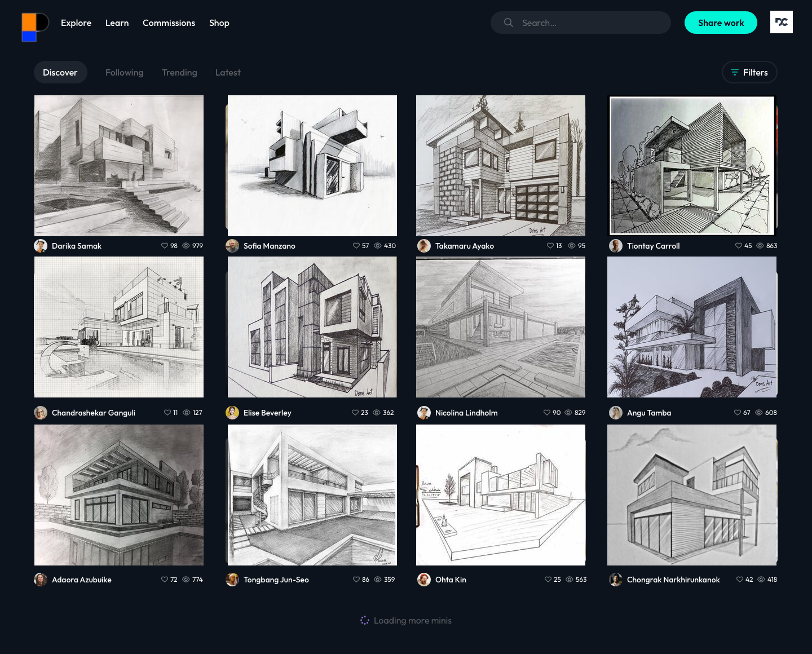Open the Filters dropdown
This screenshot has height=654, width=812.
point(749,72)
